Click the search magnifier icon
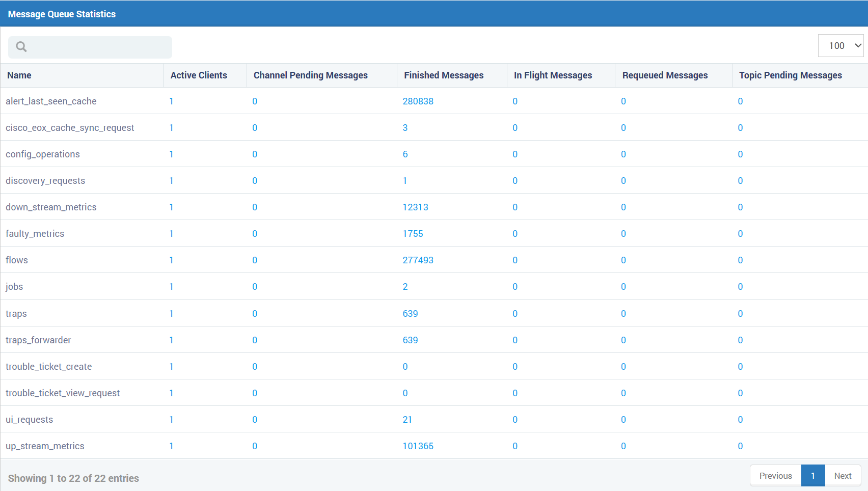 click(21, 47)
